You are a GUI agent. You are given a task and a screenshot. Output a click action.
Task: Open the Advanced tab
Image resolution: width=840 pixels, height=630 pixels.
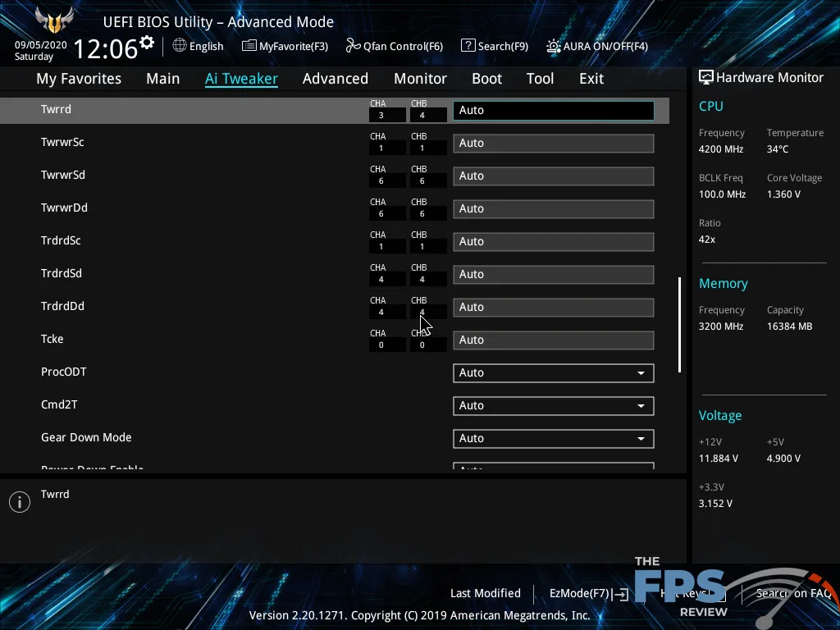click(336, 79)
